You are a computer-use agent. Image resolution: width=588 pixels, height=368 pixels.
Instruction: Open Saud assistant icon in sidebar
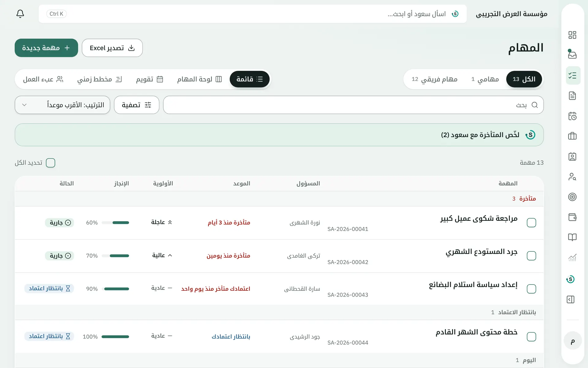[x=571, y=279]
